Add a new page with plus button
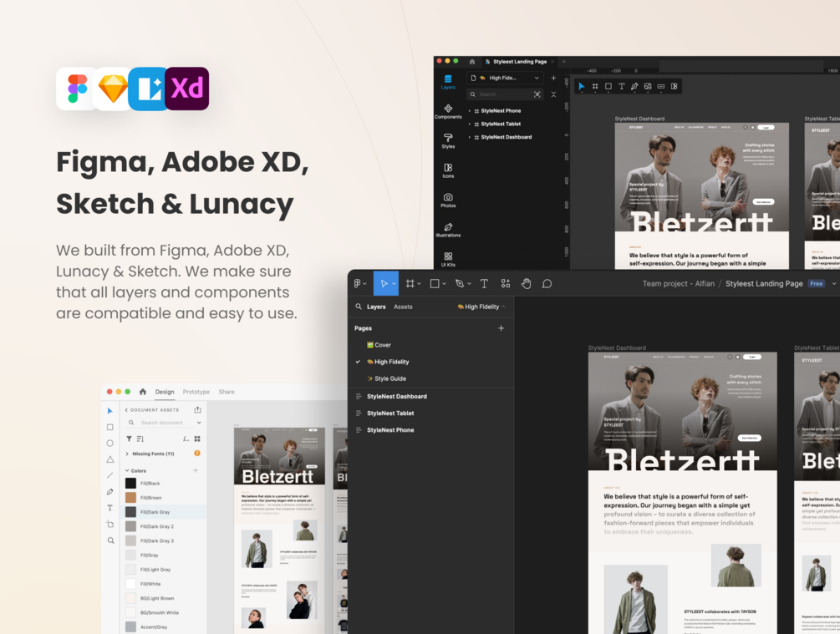Screen dimensions: 840x634 pyautogui.click(x=501, y=328)
